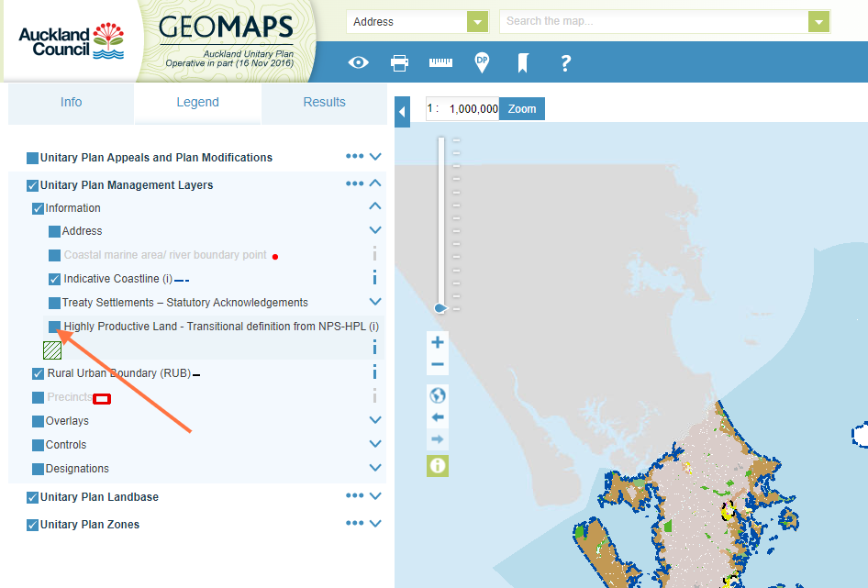Enable the Designations checkbox
The width and height of the screenshot is (868, 588).
(38, 469)
